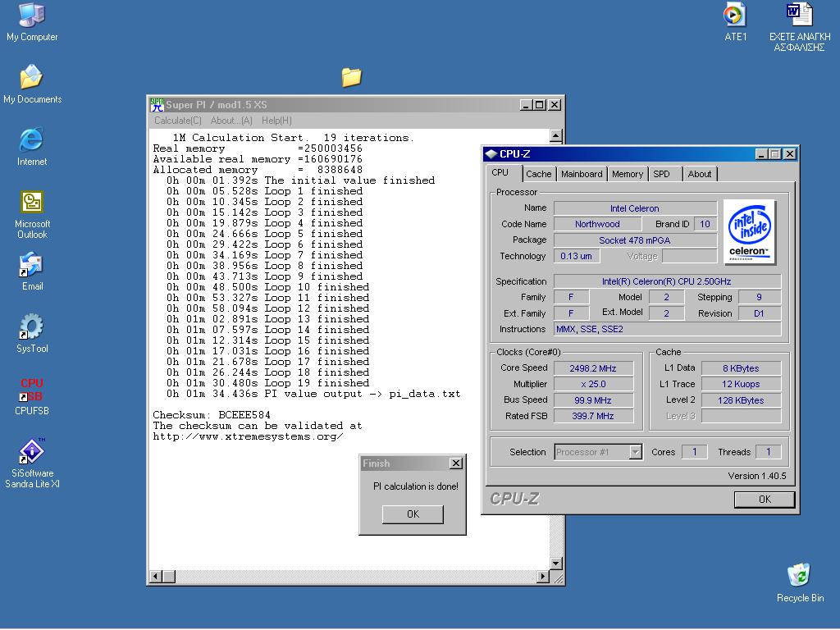
Task: Click Super PI horizontal scrollbar left arrow
Action: [156, 577]
